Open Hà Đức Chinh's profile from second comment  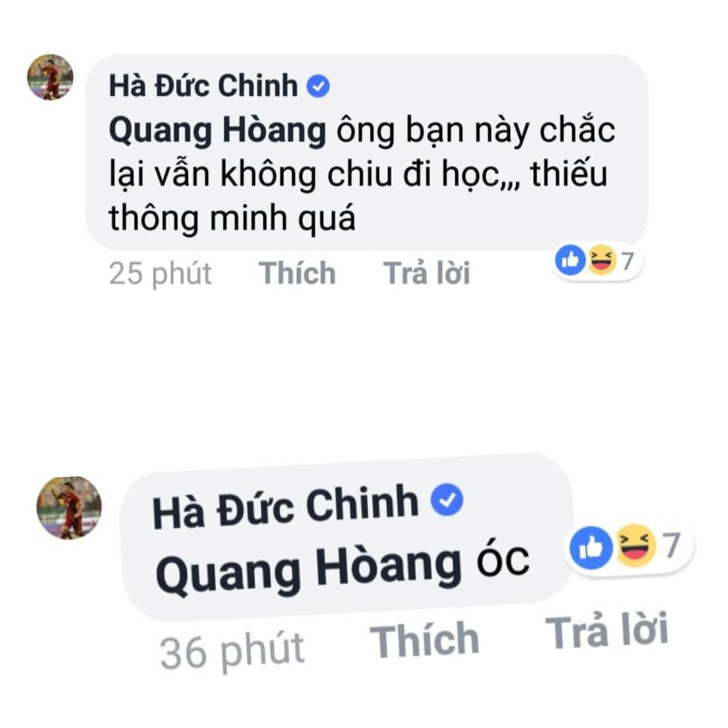286,507
